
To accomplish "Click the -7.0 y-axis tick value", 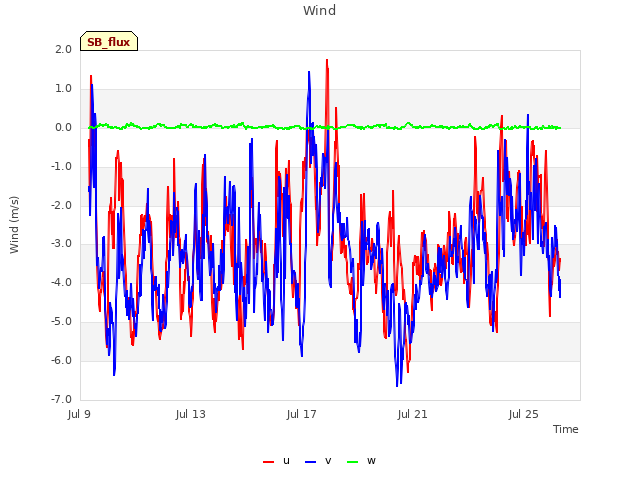I will [61, 399].
